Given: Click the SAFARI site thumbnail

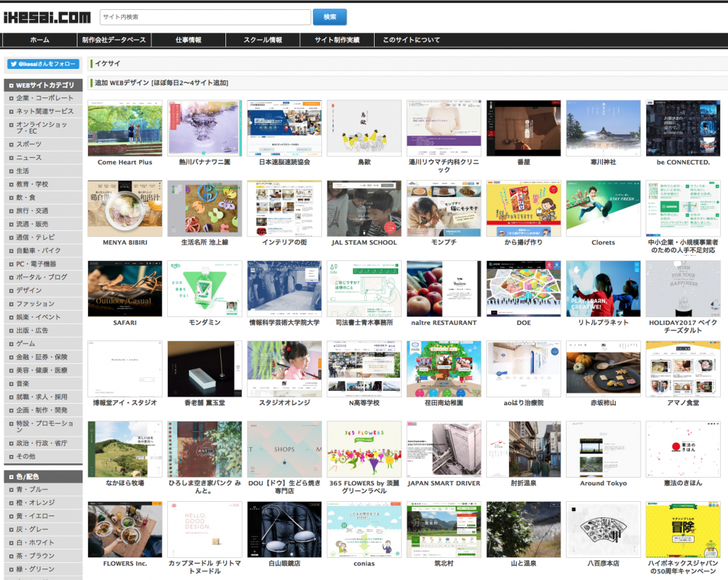Looking at the screenshot, I should 124,289.
